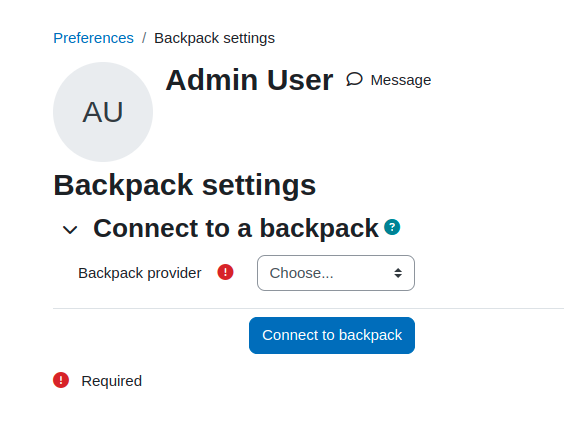Click the Choose... placeholder text
564x425 pixels.
pos(301,273)
